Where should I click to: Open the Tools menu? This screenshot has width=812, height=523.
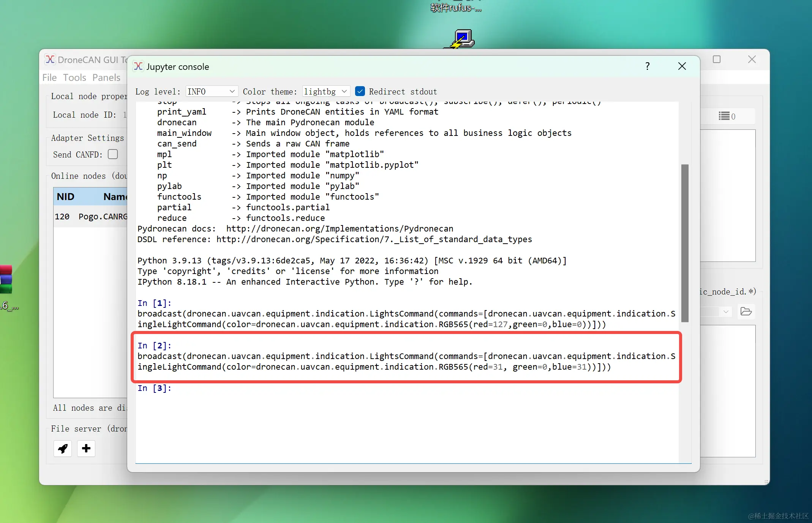(x=74, y=77)
